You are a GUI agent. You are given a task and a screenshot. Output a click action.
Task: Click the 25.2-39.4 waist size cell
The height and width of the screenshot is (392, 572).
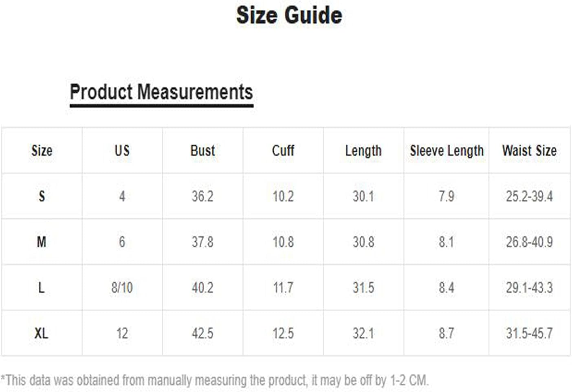click(529, 196)
